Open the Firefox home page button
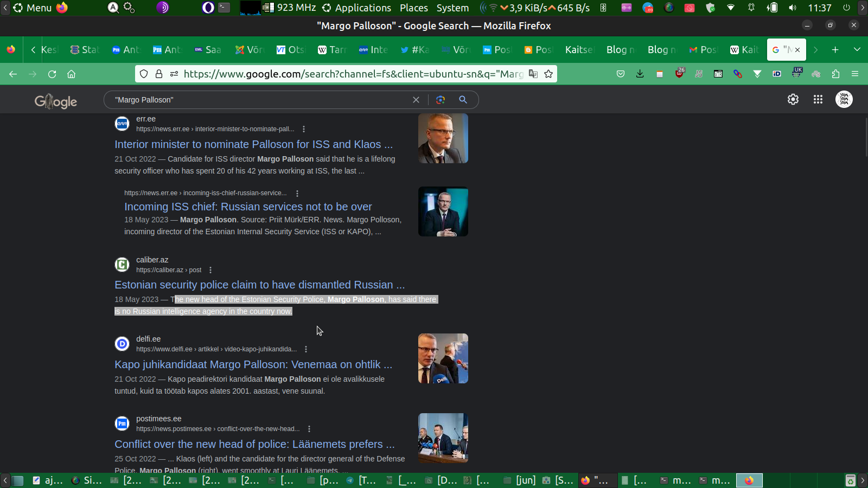This screenshot has width=868, height=488. 71,74
